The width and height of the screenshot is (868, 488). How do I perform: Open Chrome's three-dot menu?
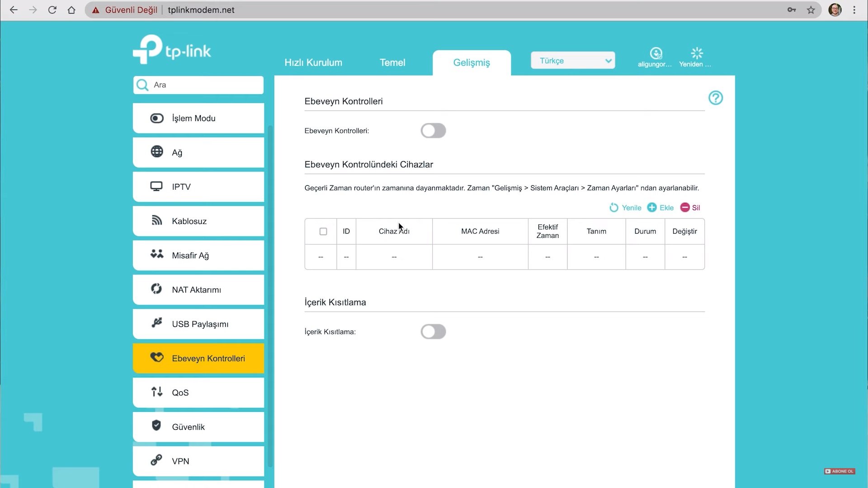coord(854,10)
